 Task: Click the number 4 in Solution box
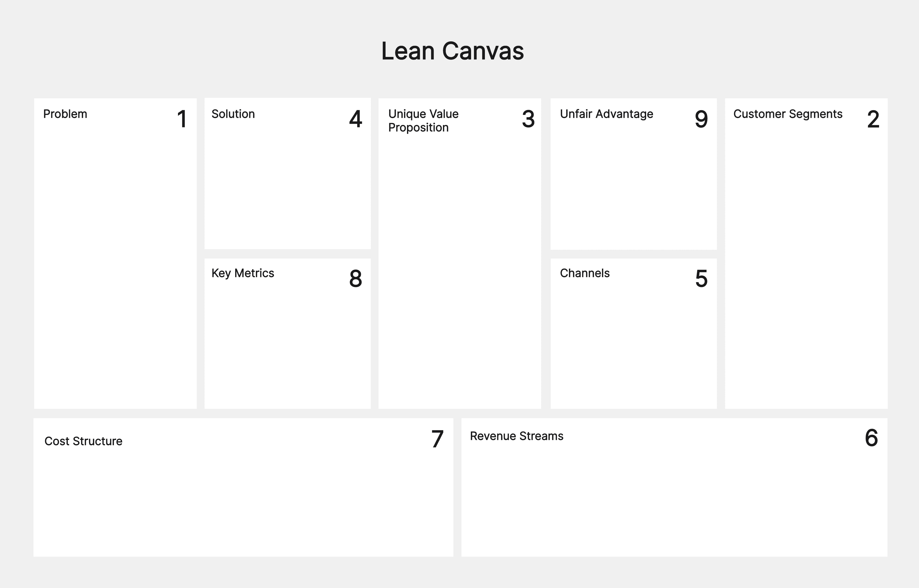pos(356,119)
